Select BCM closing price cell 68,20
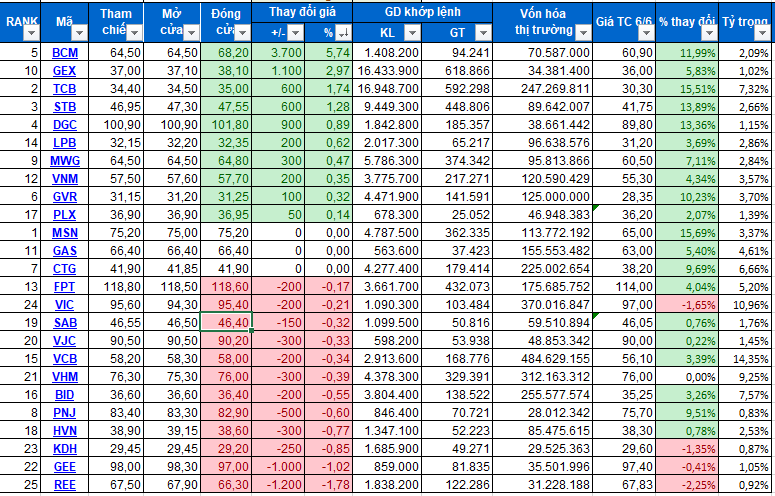Viewport: 775px width, 496px height. pos(226,53)
